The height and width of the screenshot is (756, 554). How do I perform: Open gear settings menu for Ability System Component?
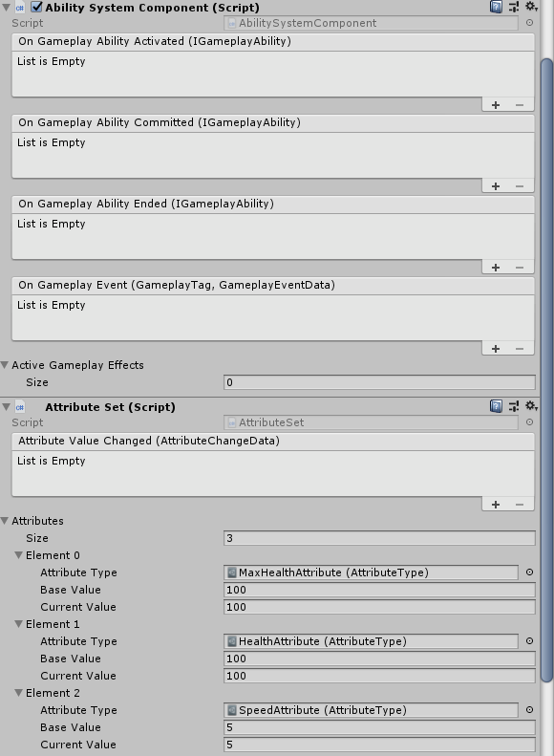[x=531, y=7]
